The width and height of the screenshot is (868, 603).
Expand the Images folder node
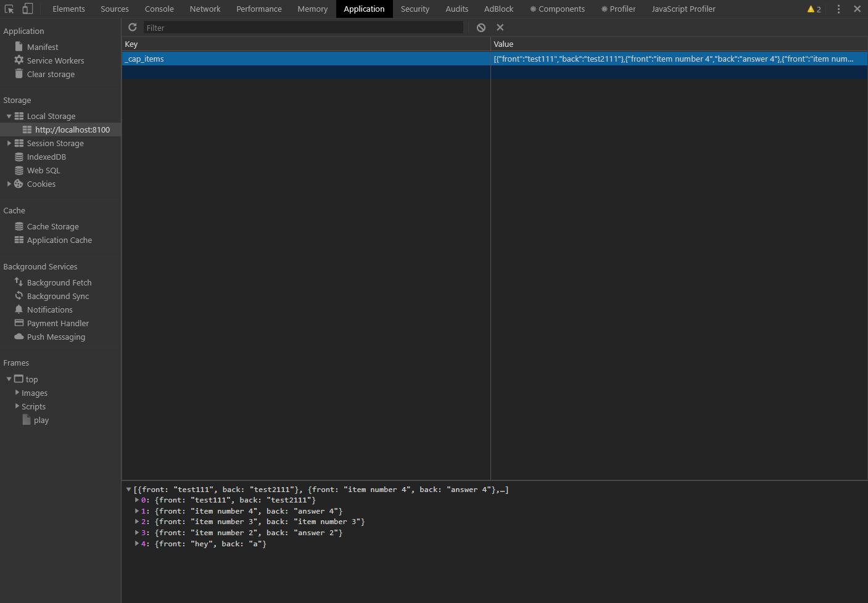(x=17, y=392)
